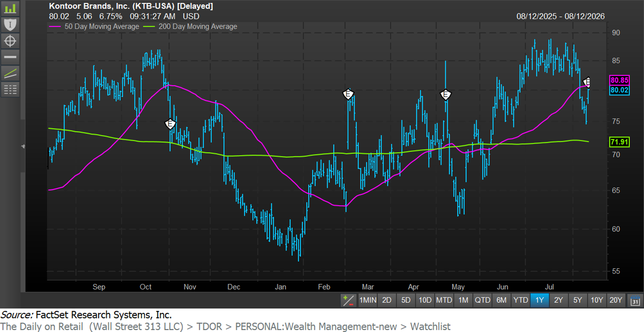Switch to the 1MIN interval

pyautogui.click(x=368, y=300)
